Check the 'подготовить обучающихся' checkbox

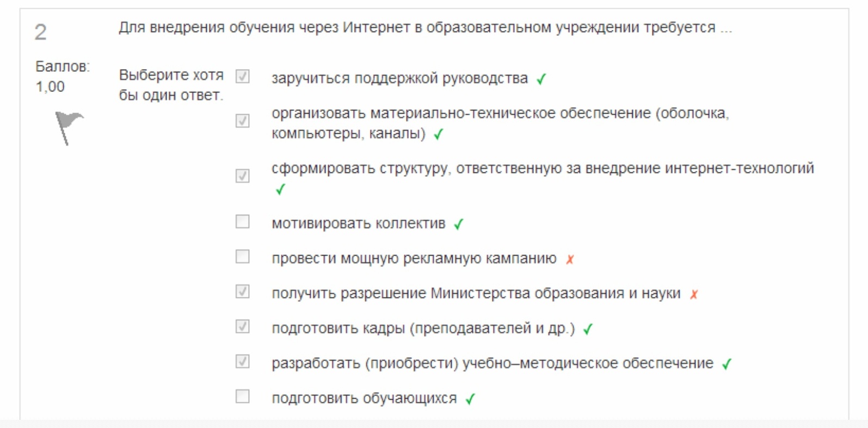click(x=243, y=396)
